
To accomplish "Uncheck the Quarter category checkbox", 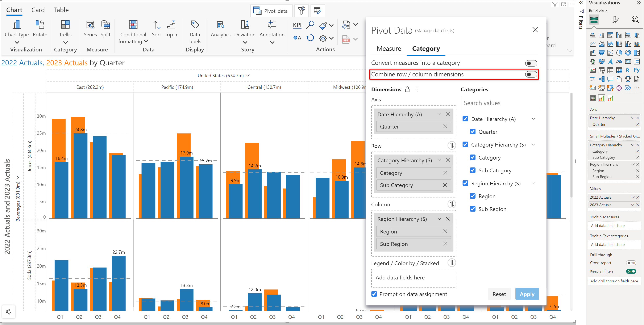I will coord(473,131).
